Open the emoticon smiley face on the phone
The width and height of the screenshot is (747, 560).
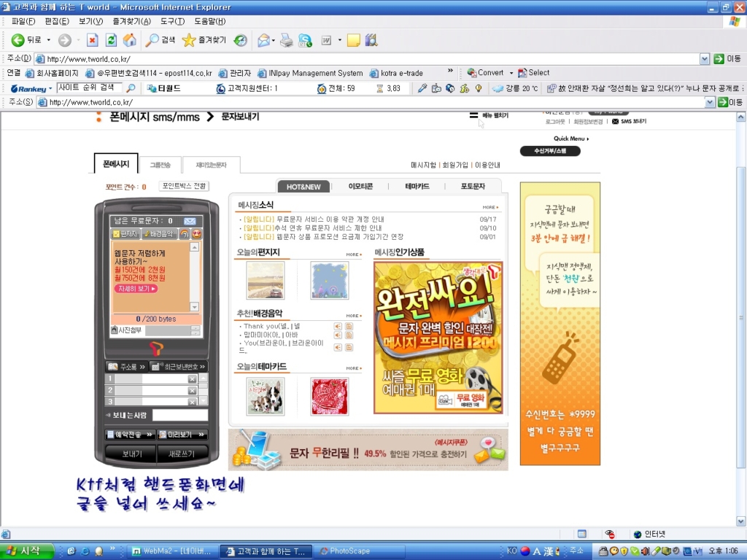point(196,234)
